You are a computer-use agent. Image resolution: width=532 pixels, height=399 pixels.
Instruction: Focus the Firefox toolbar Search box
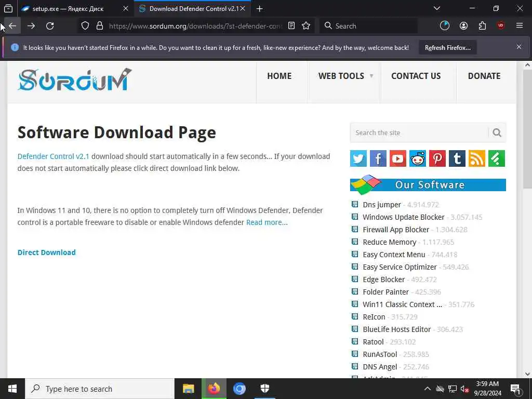(368, 26)
